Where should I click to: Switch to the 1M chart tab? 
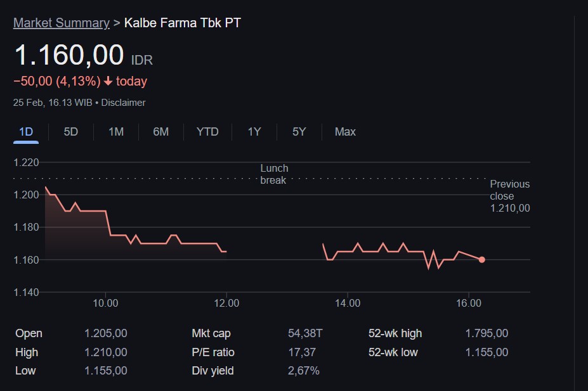tap(116, 132)
